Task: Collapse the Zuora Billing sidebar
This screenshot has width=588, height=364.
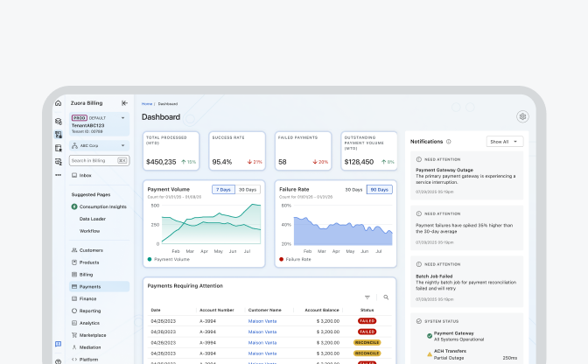Action: click(125, 103)
